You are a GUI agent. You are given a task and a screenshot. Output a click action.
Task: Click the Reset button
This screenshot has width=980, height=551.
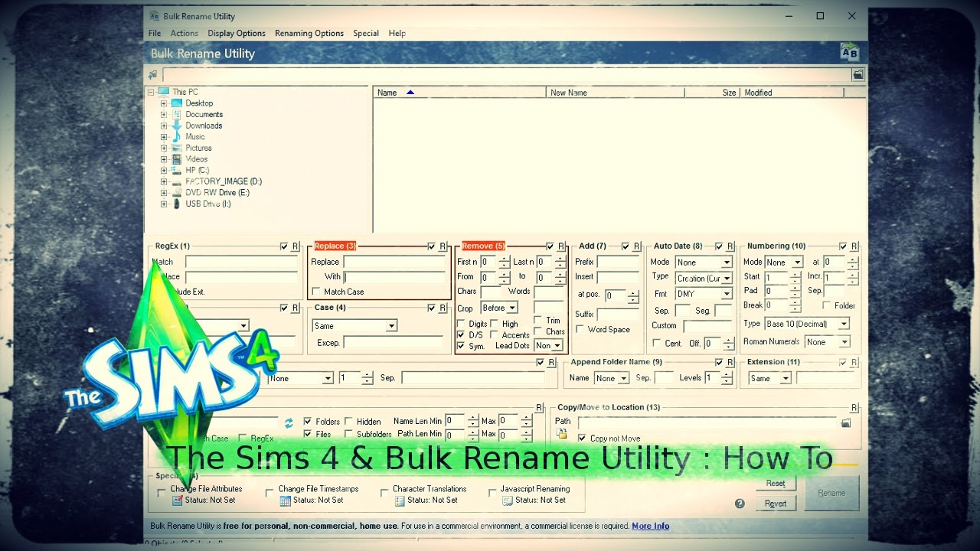coord(776,483)
